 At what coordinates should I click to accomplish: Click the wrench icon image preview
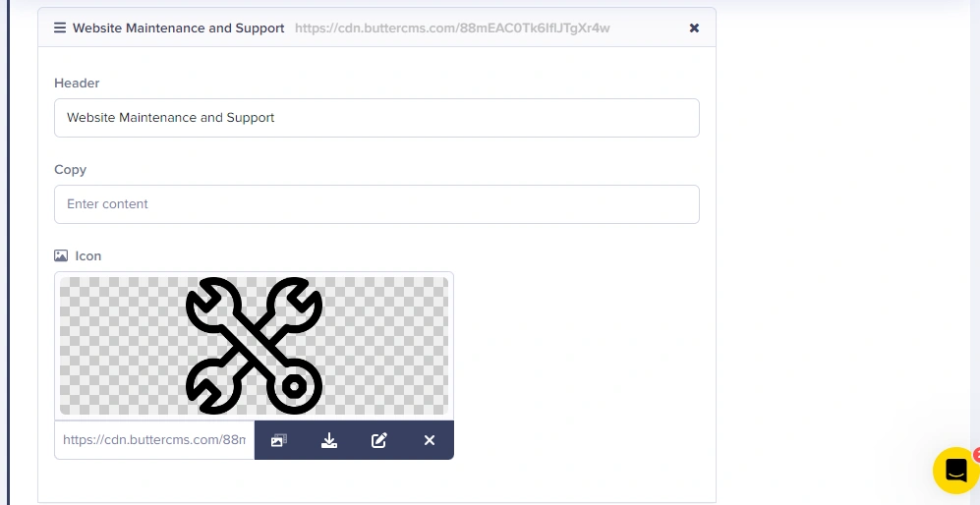pyautogui.click(x=254, y=346)
